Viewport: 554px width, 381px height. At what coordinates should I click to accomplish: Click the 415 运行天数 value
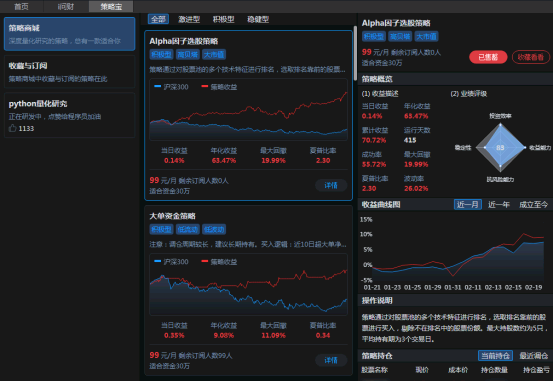coord(410,140)
